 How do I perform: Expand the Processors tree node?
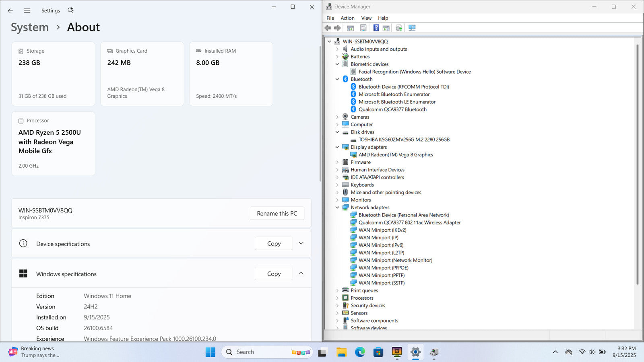coord(337,298)
